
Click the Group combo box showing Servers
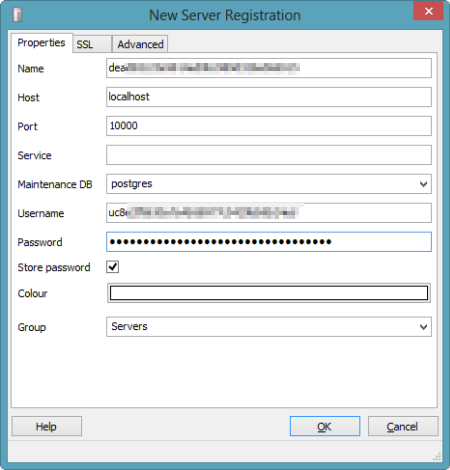[269, 327]
